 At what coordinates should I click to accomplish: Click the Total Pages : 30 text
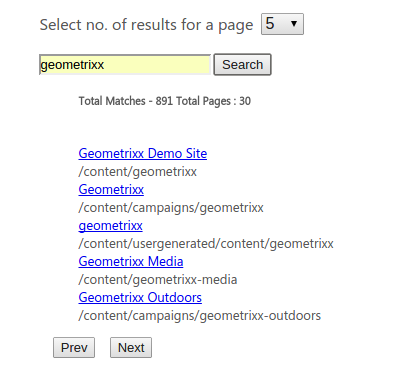(213, 101)
